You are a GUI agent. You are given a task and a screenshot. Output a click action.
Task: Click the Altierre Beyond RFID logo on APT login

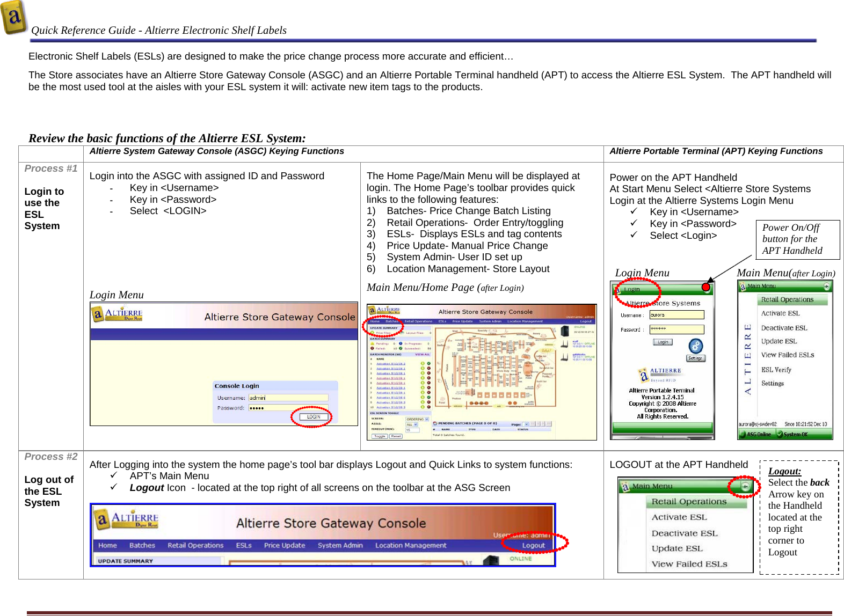point(660,375)
